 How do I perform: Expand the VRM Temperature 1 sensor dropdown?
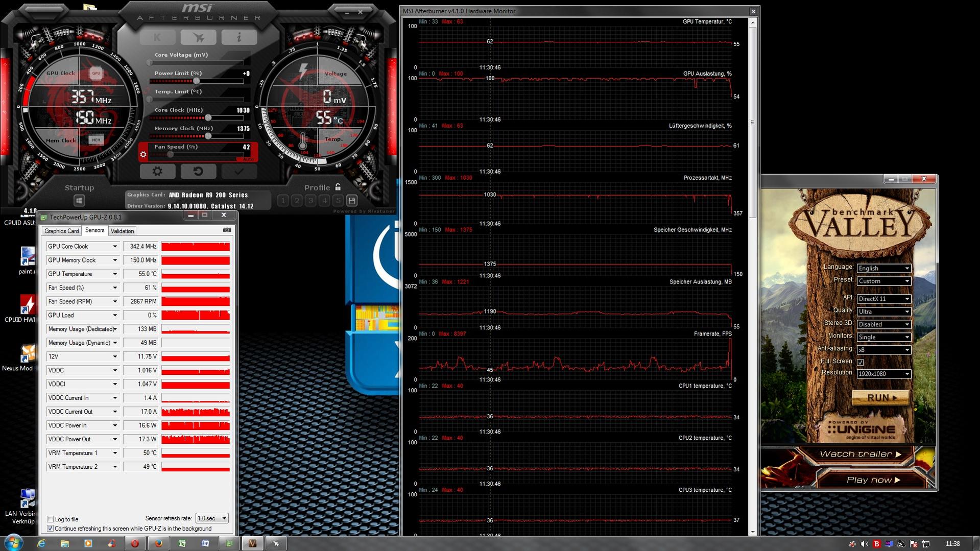click(x=115, y=453)
